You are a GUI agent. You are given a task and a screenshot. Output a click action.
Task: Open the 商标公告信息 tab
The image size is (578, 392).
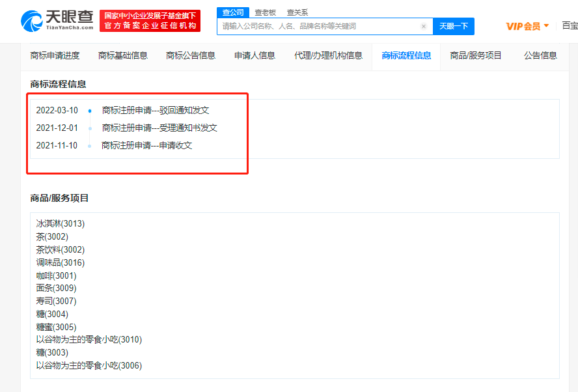191,56
